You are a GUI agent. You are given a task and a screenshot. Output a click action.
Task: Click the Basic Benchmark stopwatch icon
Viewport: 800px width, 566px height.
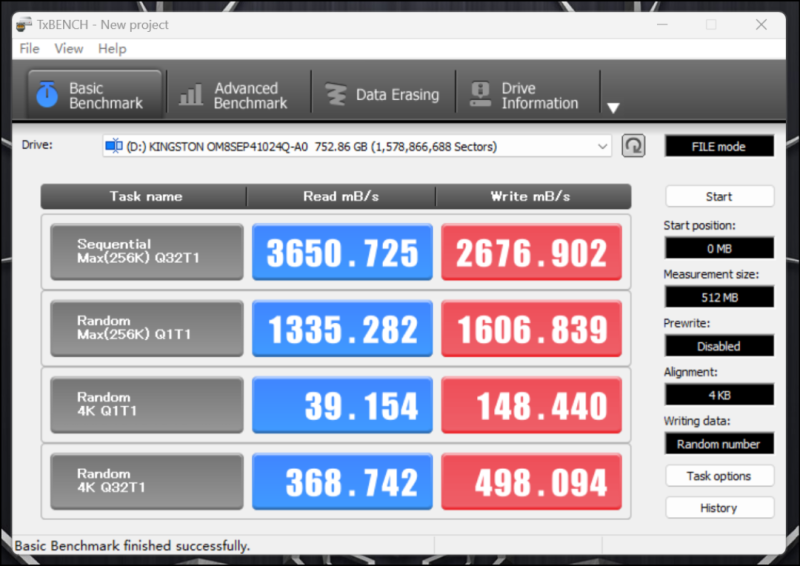47,95
